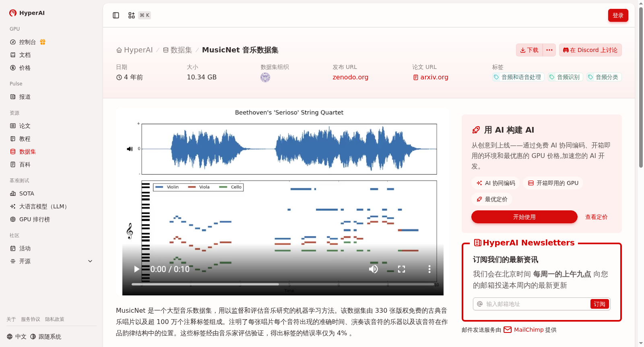Click the dataset organization avatar
The height and width of the screenshot is (347, 644).
click(265, 77)
